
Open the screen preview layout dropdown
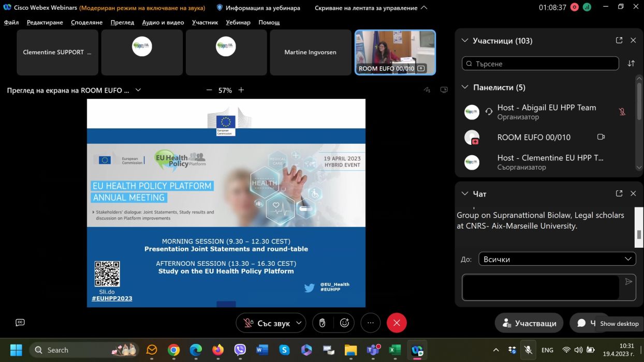(x=138, y=90)
